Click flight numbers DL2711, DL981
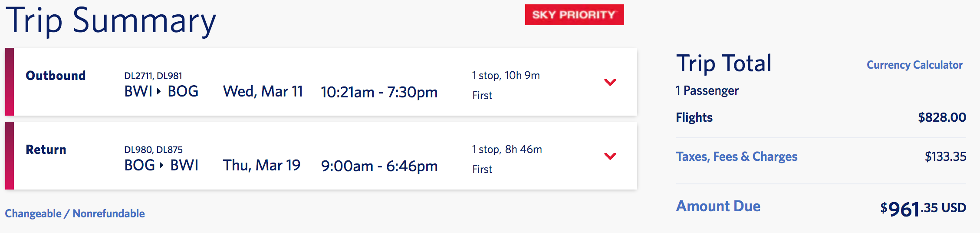This screenshot has width=980, height=233. pos(153,76)
